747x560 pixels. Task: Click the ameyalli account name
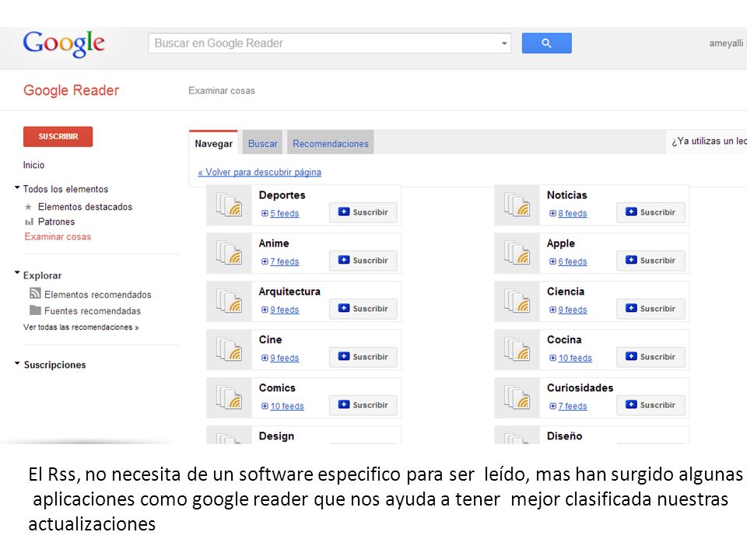click(726, 44)
